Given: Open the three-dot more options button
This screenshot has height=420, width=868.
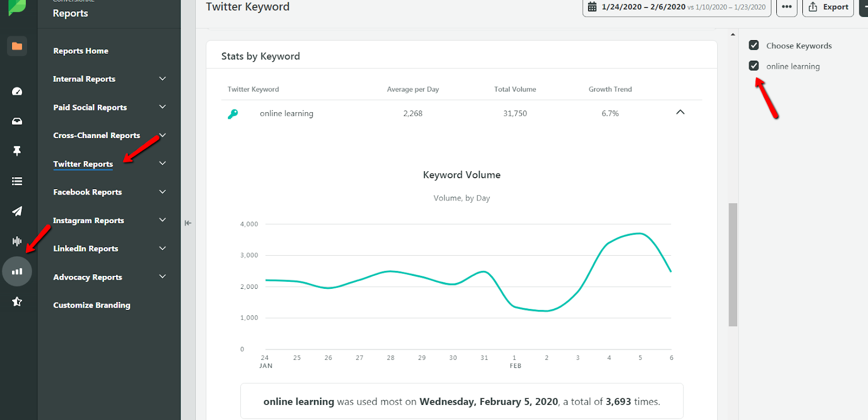Looking at the screenshot, I should tap(787, 7).
